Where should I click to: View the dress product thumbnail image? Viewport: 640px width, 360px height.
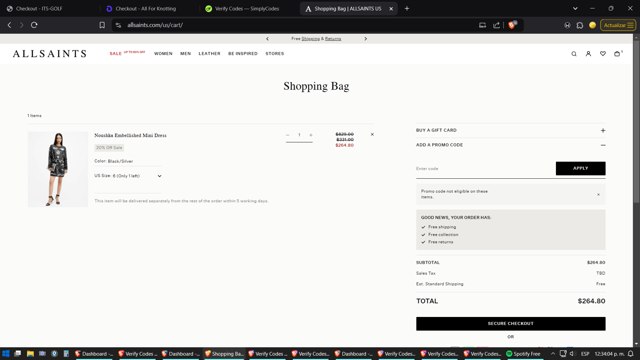click(58, 169)
